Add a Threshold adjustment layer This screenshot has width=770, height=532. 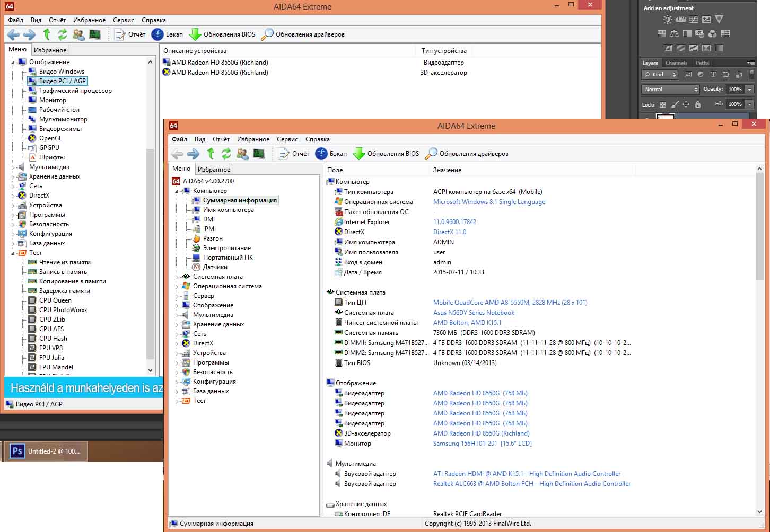point(694,48)
